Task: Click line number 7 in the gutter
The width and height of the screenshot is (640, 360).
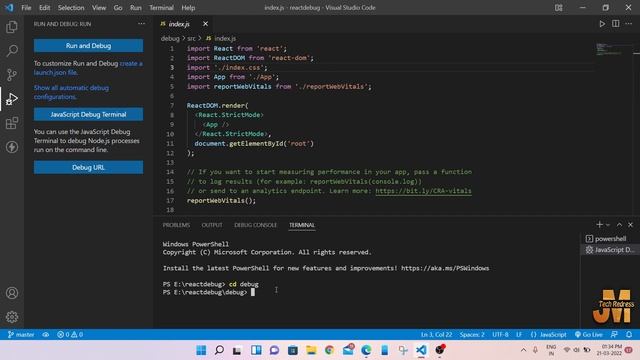Action: click(x=172, y=105)
